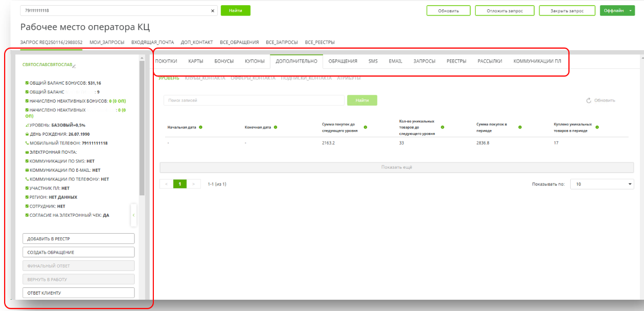
Task: Click checkbox icon beside Согласие на электронный чек
Action: tap(27, 215)
